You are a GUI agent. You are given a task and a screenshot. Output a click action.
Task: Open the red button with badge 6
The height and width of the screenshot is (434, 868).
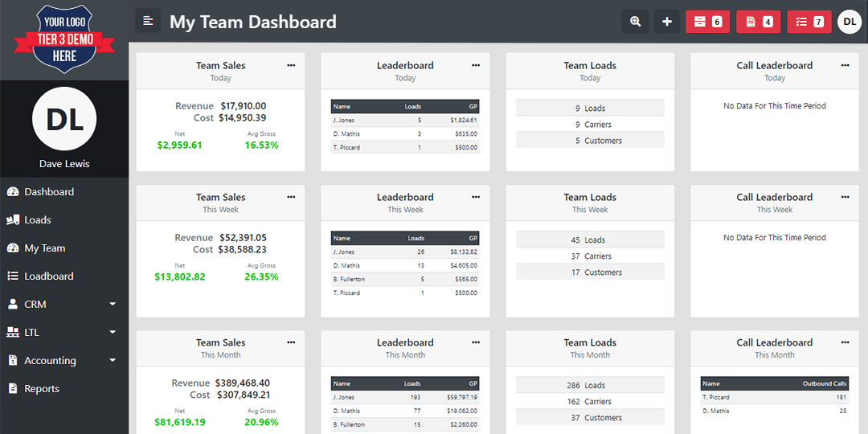(707, 22)
